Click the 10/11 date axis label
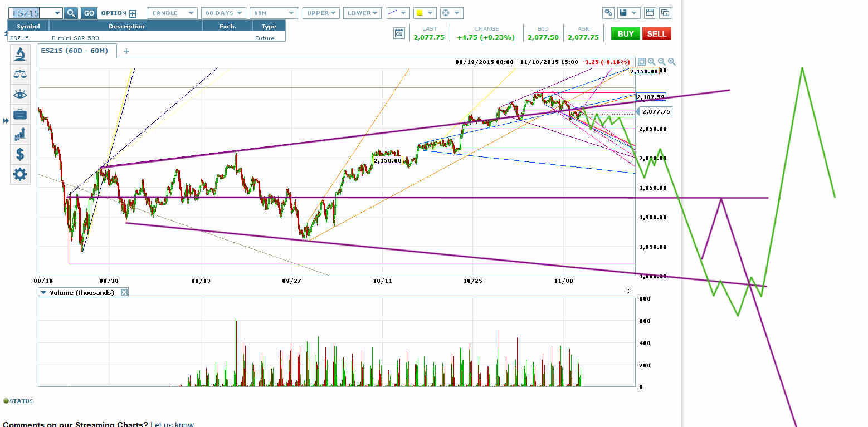Viewport: 868px width, 427px height. (382, 281)
